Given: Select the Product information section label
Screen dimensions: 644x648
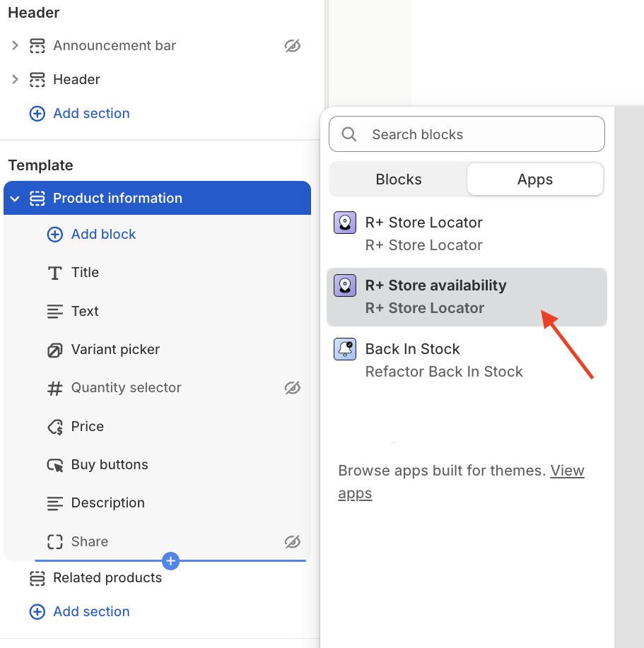Looking at the screenshot, I should 117,199.
